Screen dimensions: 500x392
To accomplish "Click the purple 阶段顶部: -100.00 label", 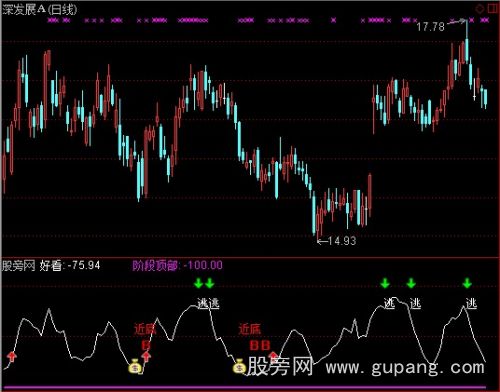I will [x=177, y=265].
